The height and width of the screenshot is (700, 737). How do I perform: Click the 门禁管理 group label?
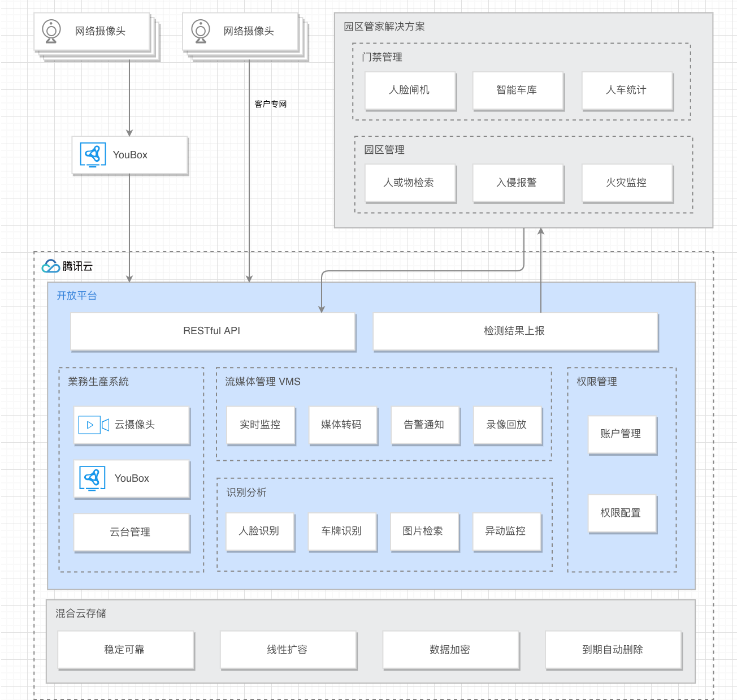pyautogui.click(x=382, y=57)
